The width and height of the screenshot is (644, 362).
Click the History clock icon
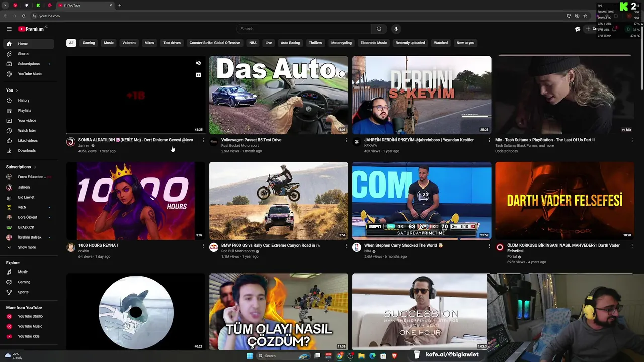click(9, 101)
